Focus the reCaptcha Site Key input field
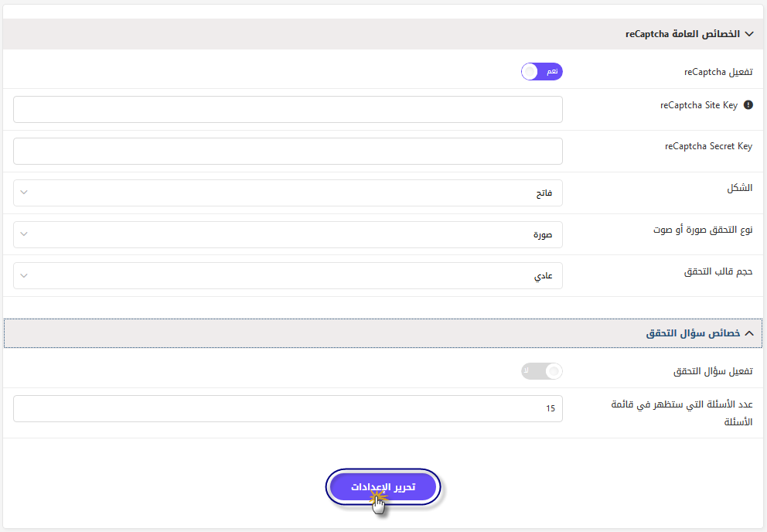 tap(288, 109)
